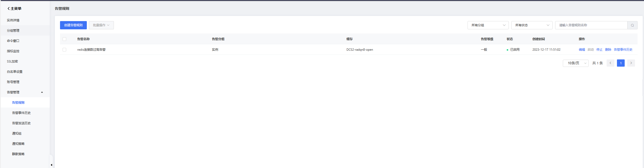Open the 所有状态 filter dropdown
Viewport: 644px width, 168px height.
click(532, 25)
